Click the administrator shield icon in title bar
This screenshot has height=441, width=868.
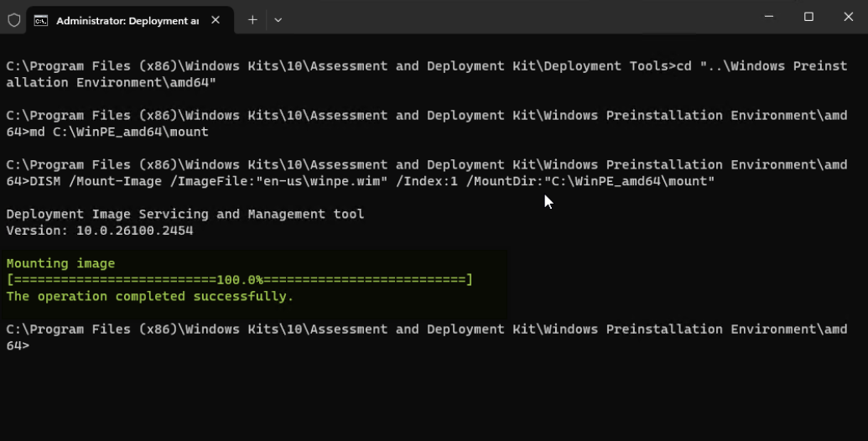click(13, 20)
